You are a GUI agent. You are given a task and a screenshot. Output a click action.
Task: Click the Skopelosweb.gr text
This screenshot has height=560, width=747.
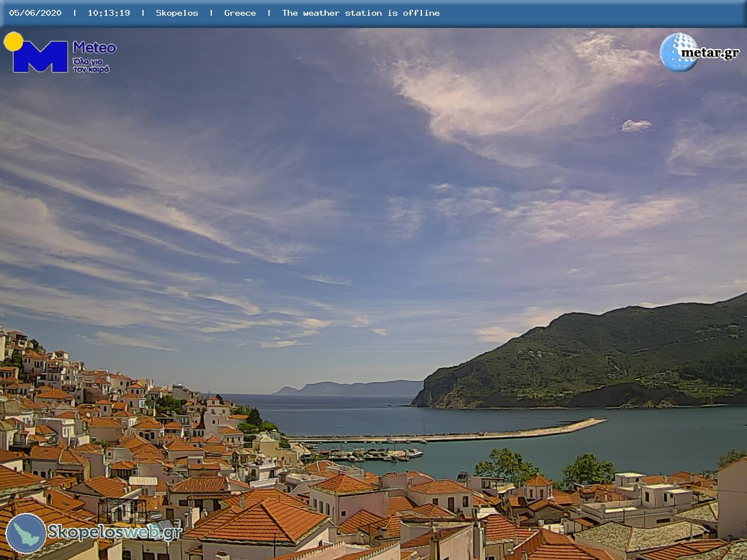[114, 532]
